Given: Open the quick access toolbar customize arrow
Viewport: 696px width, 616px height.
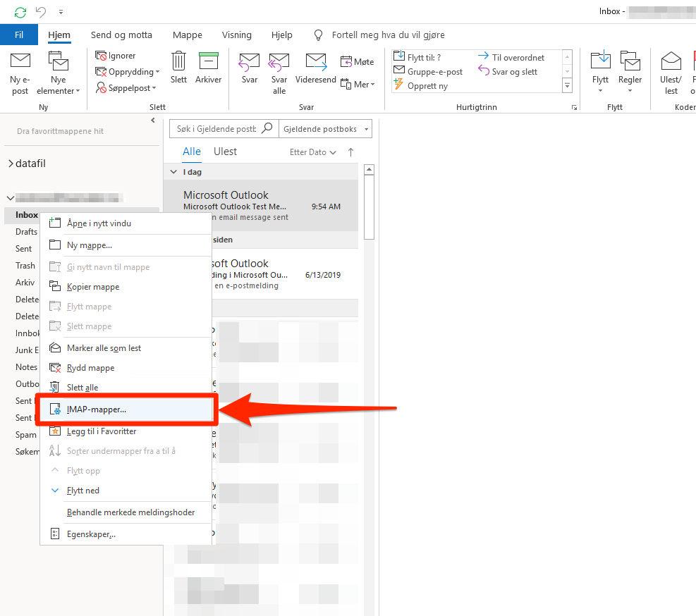Looking at the screenshot, I should click(61, 12).
